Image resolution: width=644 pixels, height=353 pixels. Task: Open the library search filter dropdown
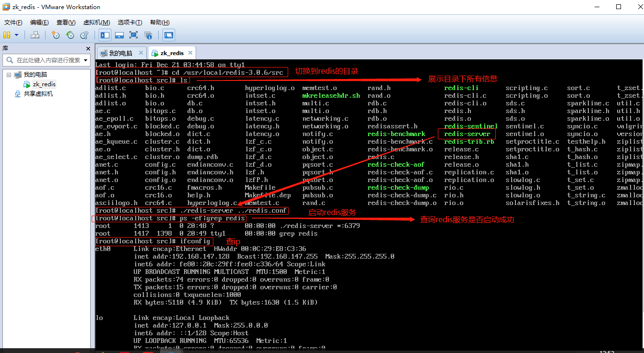(86, 60)
